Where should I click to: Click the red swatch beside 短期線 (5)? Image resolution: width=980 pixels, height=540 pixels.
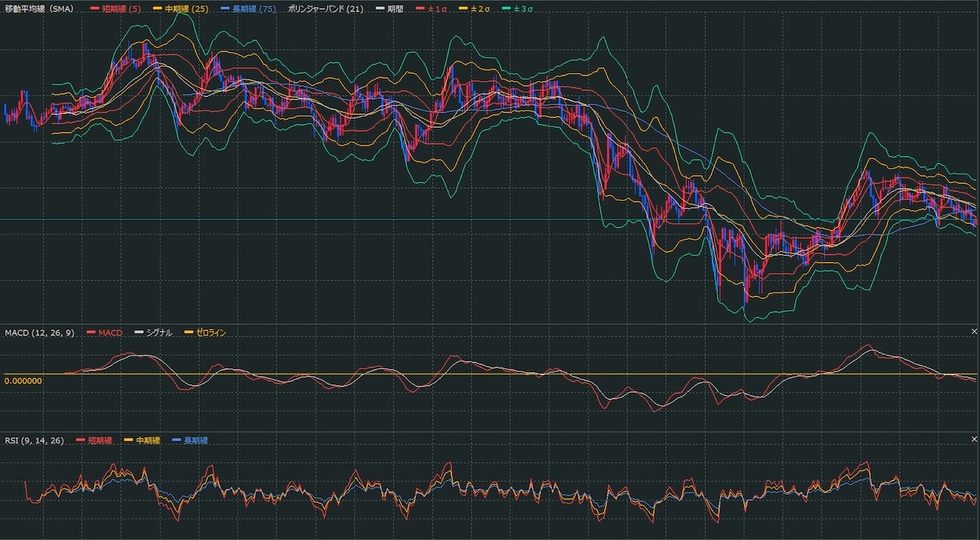95,9
